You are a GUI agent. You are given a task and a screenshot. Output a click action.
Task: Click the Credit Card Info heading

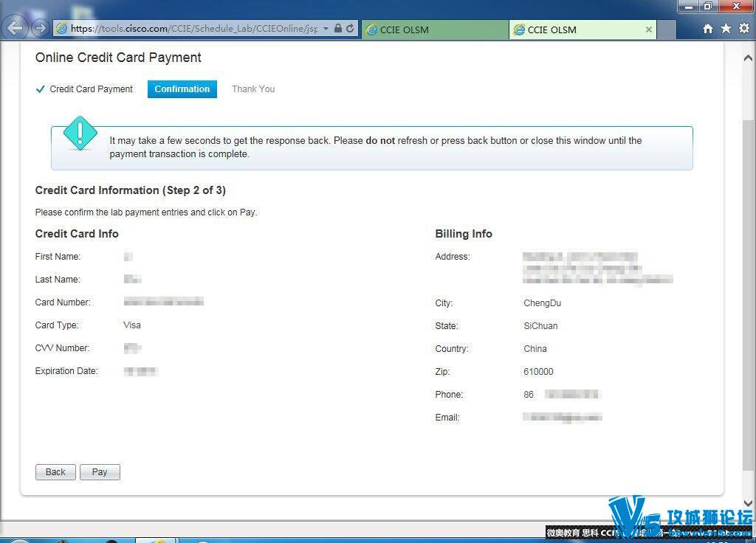point(77,234)
